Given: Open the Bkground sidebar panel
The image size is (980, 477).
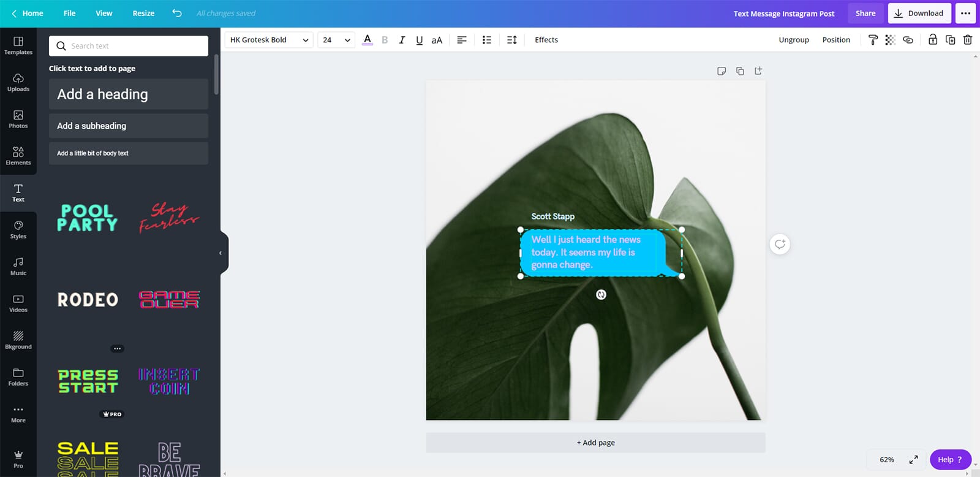Looking at the screenshot, I should pos(18,340).
